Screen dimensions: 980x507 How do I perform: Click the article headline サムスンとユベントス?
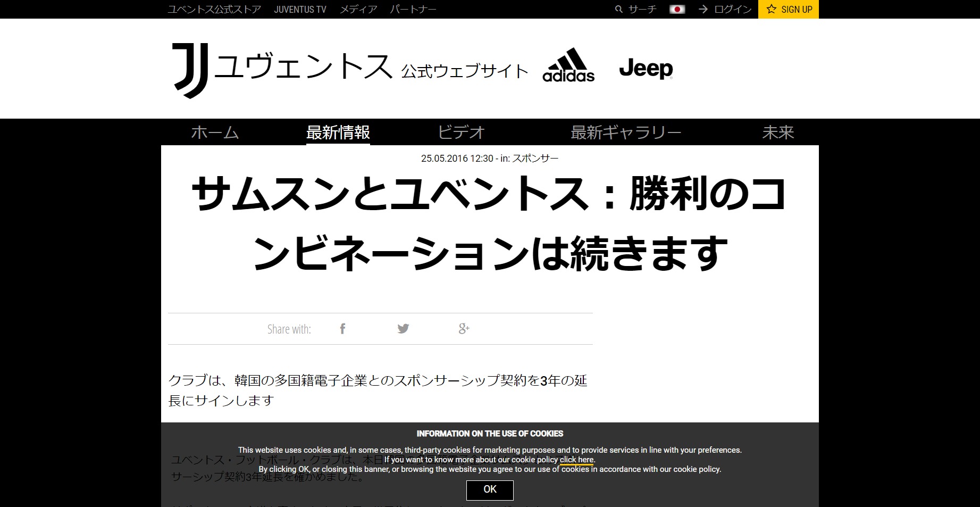click(490, 223)
